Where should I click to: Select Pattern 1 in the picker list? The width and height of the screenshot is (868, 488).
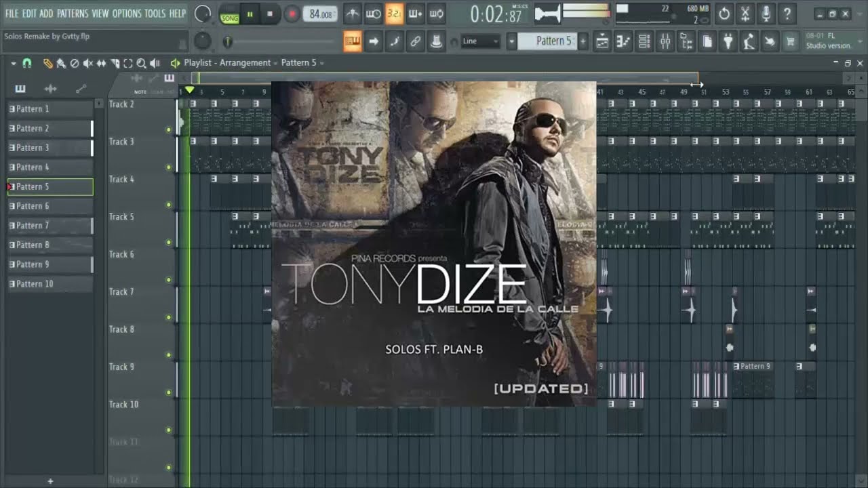(x=50, y=108)
